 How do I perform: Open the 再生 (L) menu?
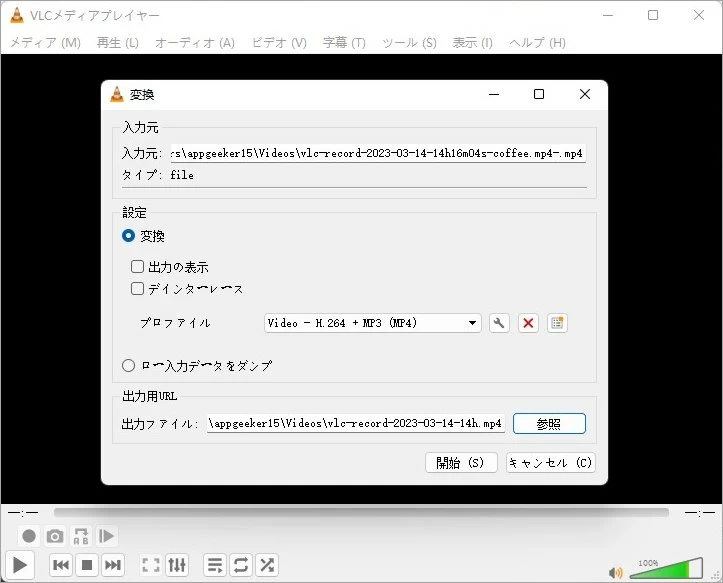[x=118, y=43]
